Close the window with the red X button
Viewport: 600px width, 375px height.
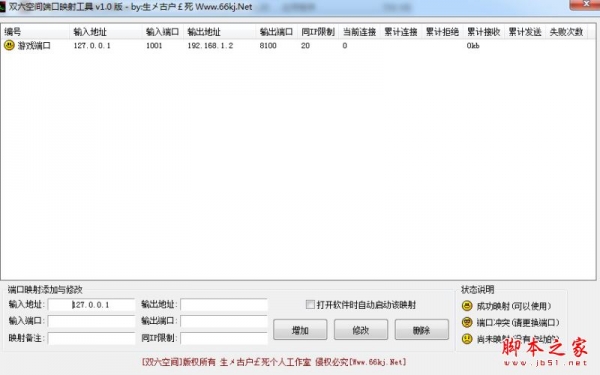click(584, 5)
